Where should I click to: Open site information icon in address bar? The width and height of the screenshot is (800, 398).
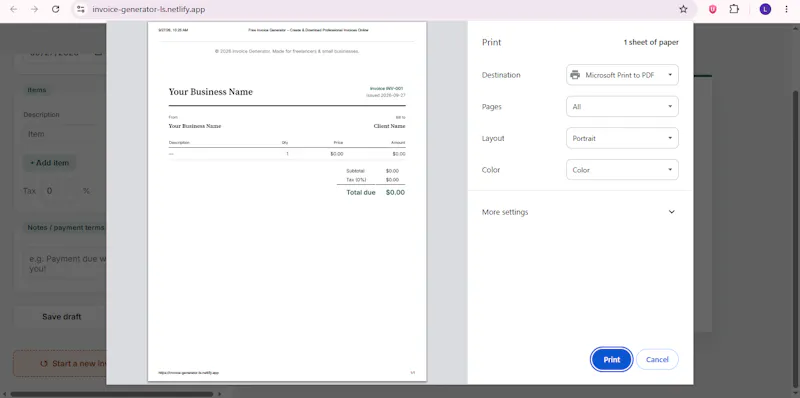[x=81, y=9]
